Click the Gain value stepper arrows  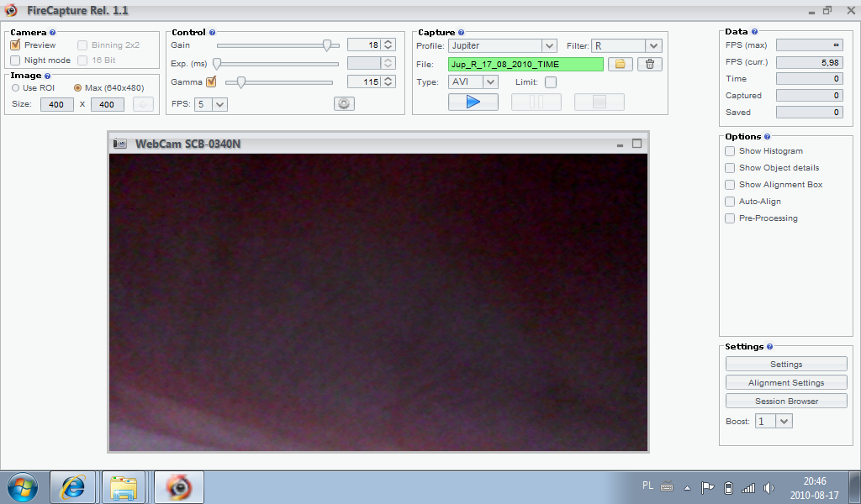(x=388, y=45)
